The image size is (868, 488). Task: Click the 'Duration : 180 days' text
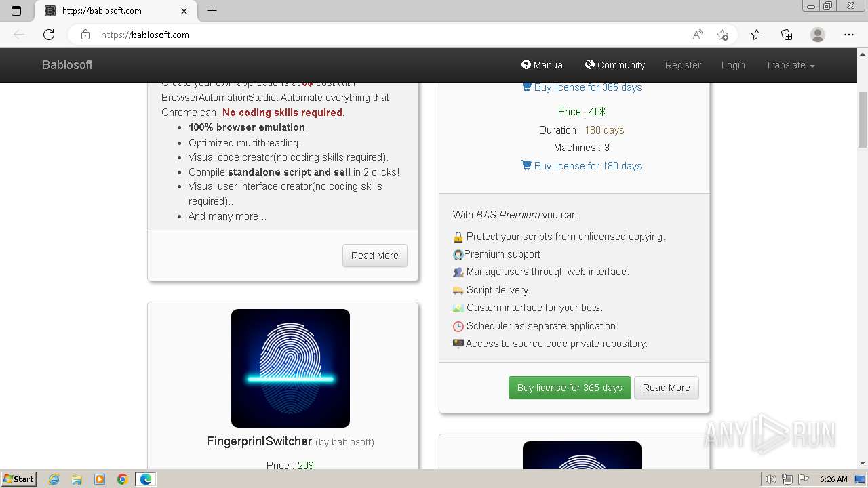coord(581,130)
